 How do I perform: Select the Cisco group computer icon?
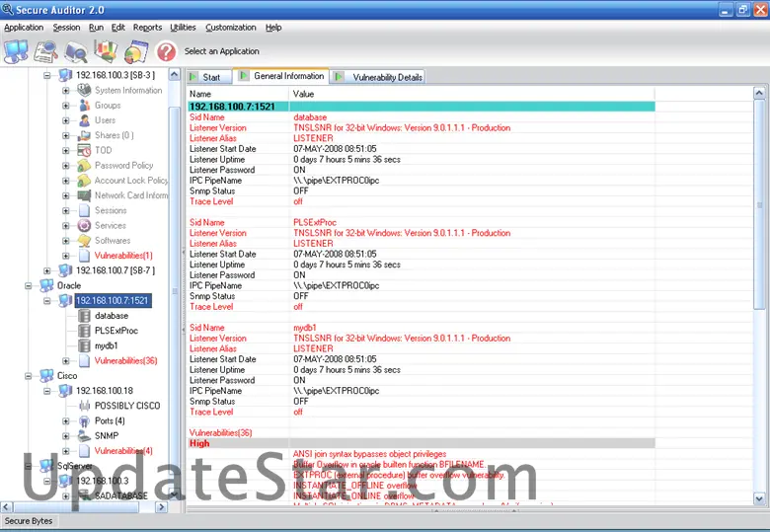click(x=46, y=376)
